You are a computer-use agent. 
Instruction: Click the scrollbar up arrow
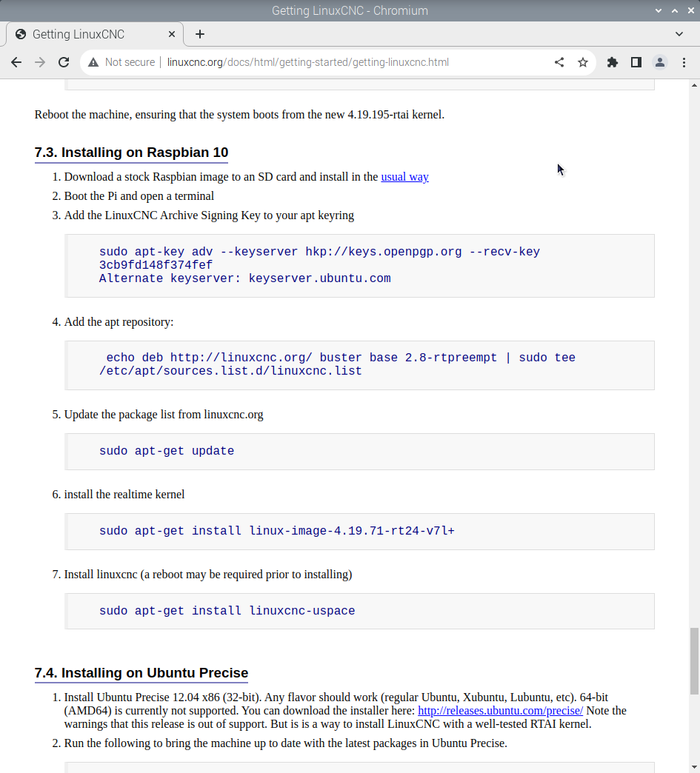click(x=694, y=85)
